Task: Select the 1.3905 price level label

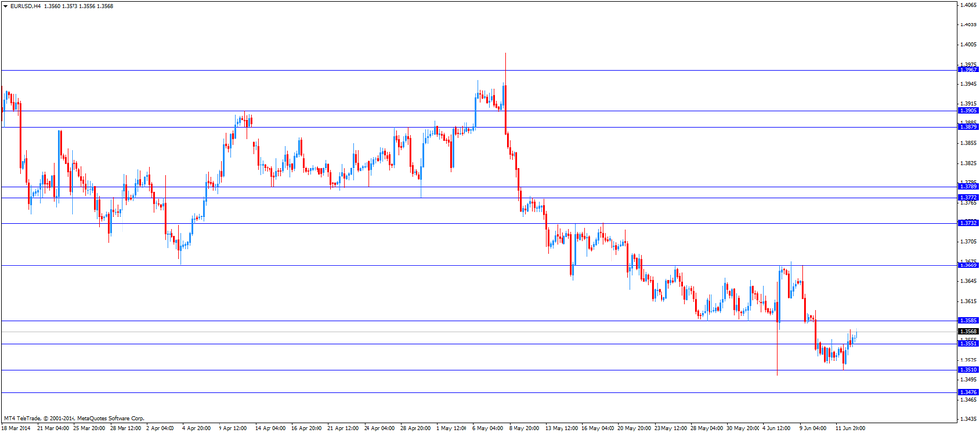Action: 968,110
